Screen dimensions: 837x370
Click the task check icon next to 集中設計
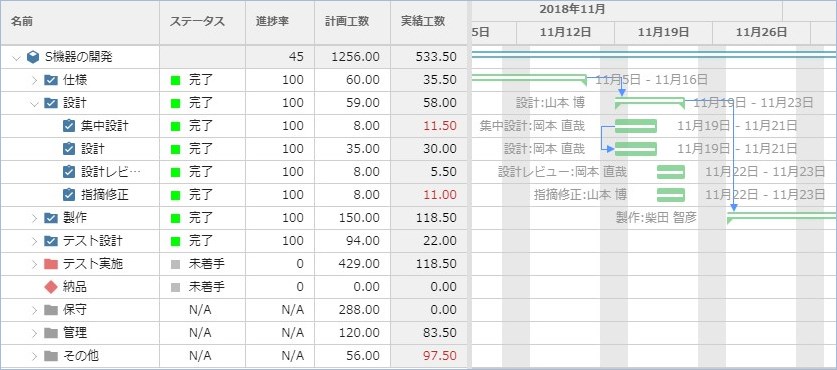pos(69,126)
